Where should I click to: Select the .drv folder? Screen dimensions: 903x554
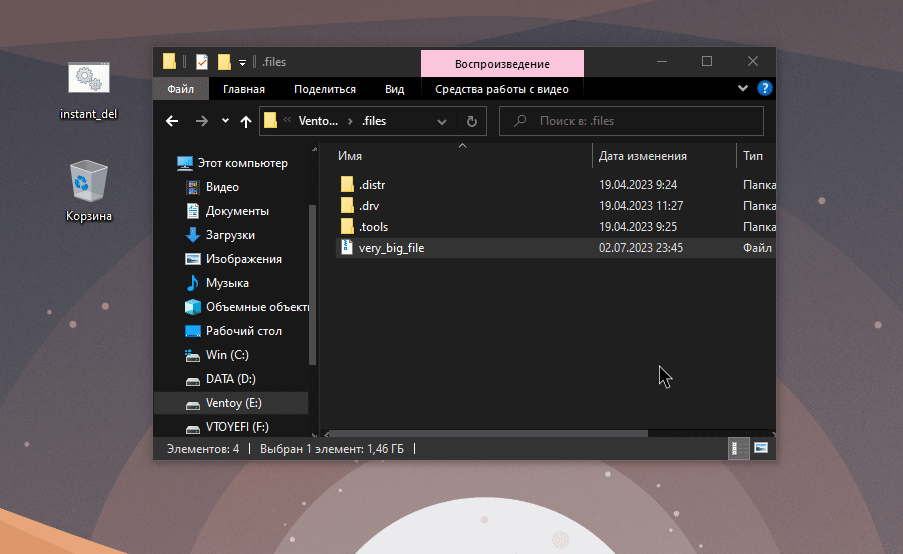point(369,206)
